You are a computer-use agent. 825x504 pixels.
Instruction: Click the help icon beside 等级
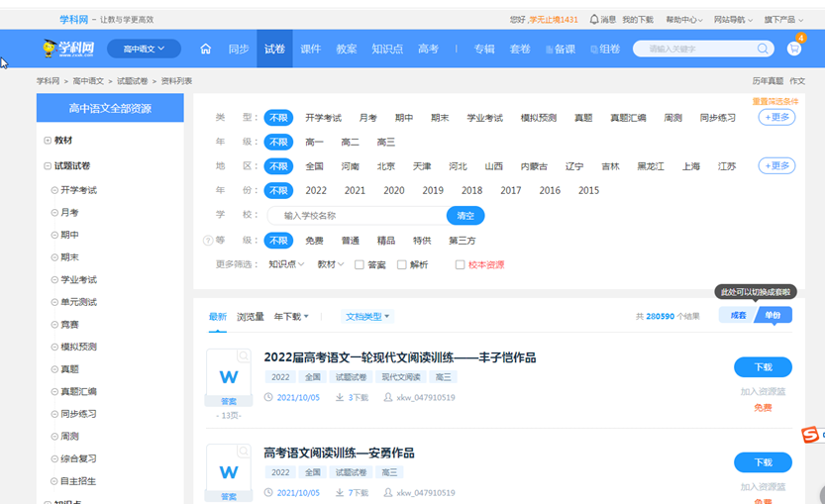click(x=208, y=241)
